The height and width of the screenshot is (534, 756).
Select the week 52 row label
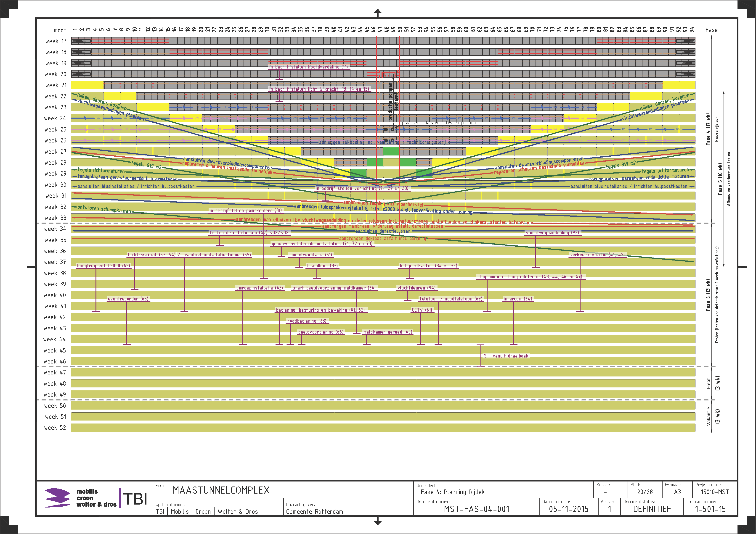[55, 428]
